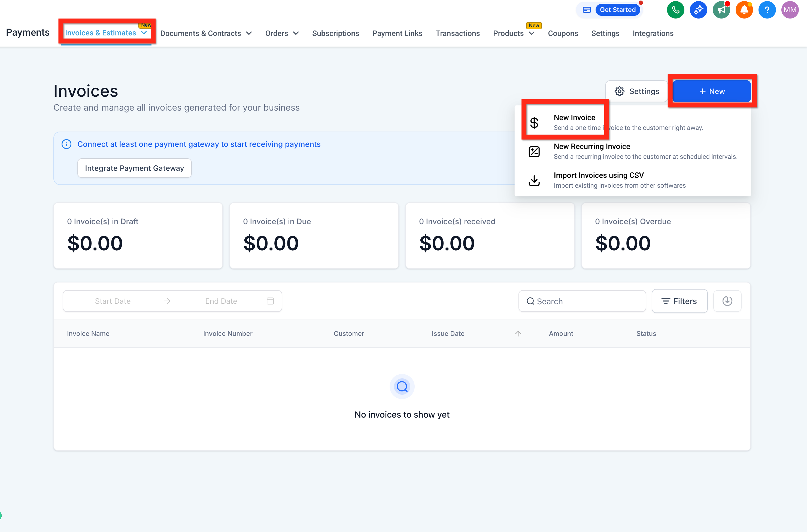The width and height of the screenshot is (807, 532).
Task: Click the blue question mark help icon
Action: tap(767, 10)
